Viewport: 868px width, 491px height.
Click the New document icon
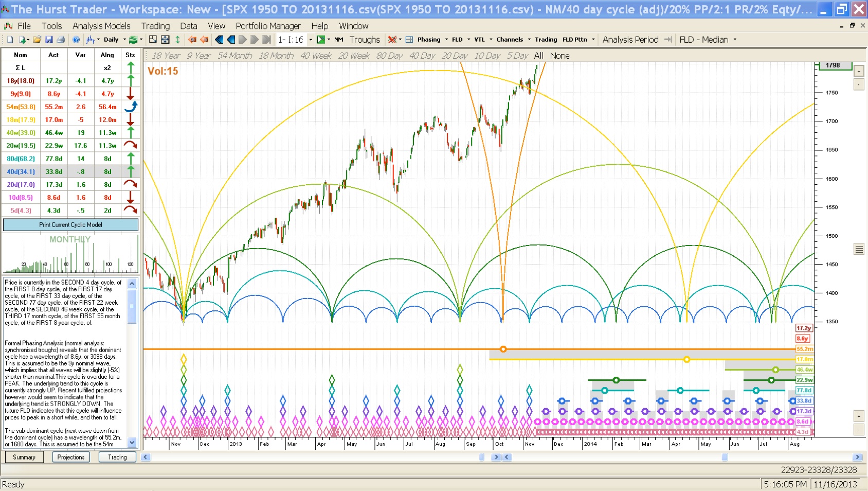pos(10,40)
